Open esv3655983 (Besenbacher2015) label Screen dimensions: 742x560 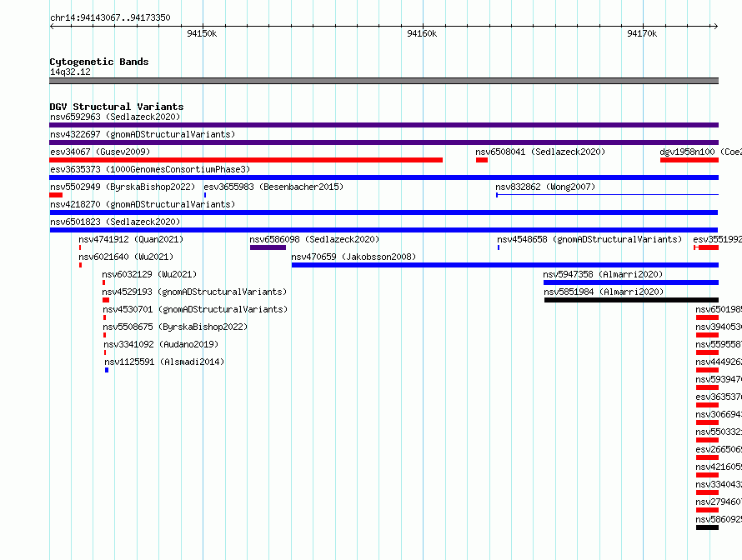(x=273, y=187)
